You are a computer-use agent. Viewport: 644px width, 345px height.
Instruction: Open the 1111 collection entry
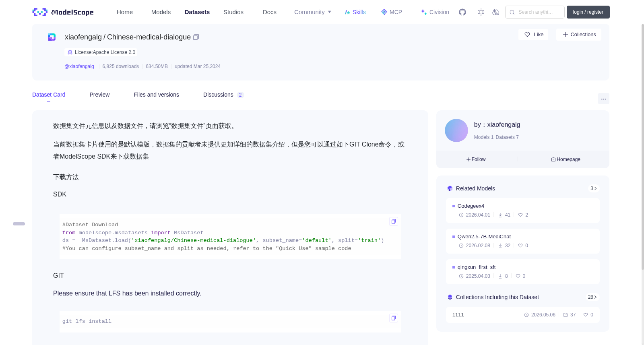coord(522,315)
